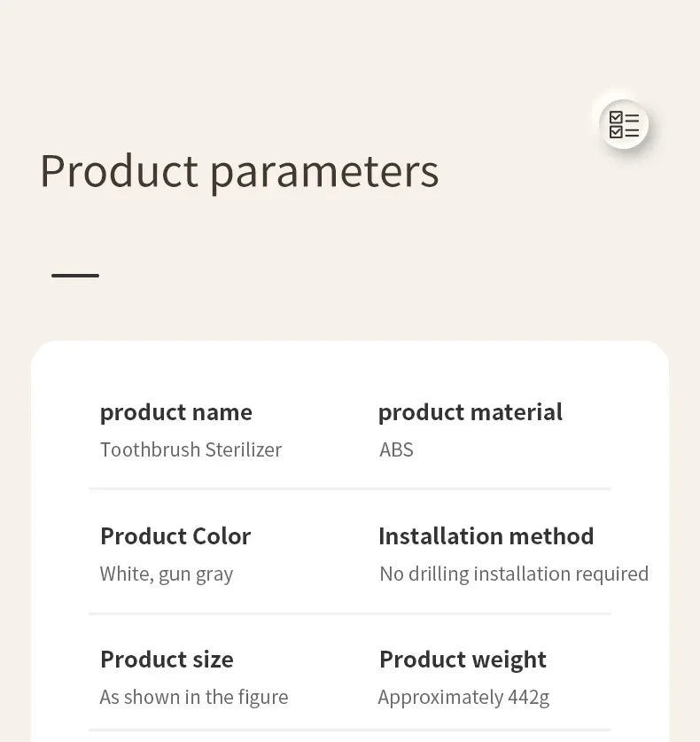This screenshot has height=742, width=700.
Task: Click the divider line below the Product size row
Action: point(350,730)
